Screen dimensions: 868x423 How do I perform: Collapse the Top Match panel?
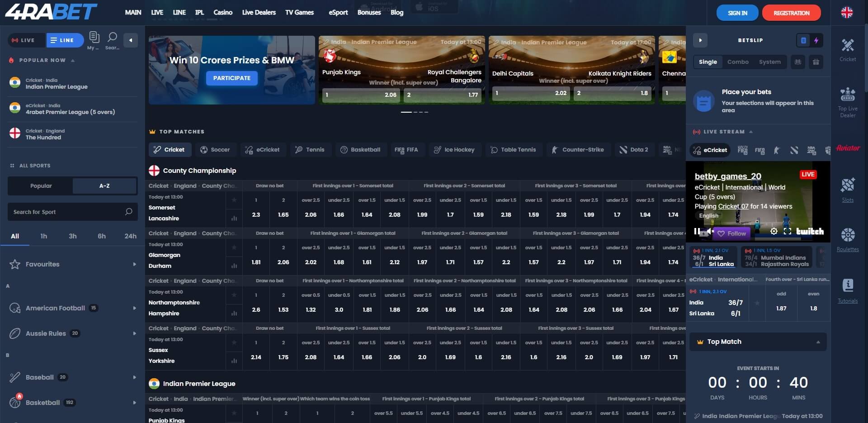[x=818, y=342]
